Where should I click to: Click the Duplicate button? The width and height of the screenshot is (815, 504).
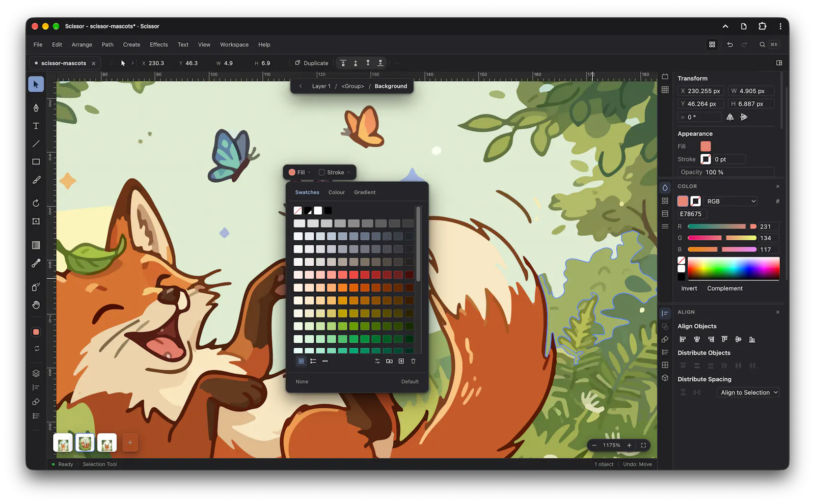tap(312, 63)
